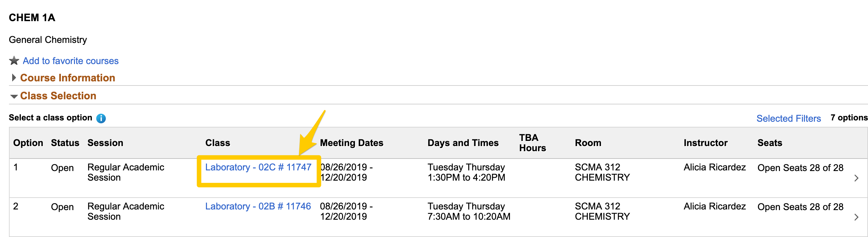The image size is (868, 237).
Task: Select option 1 row with 1:30PM lab time
Action: [x=466, y=173]
